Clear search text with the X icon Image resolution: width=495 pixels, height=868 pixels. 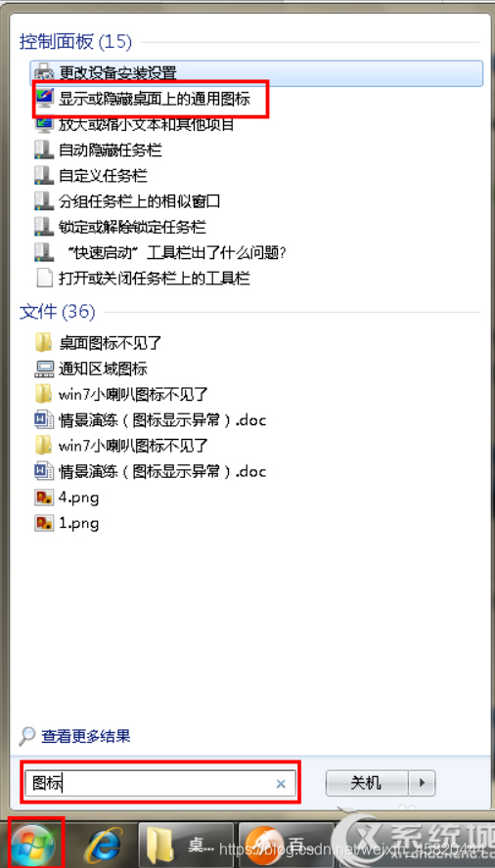click(x=281, y=783)
